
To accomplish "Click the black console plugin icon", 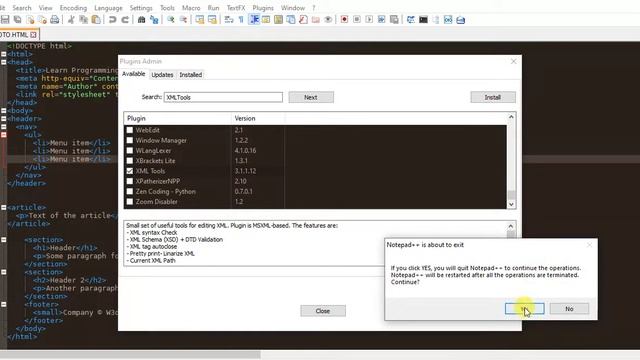I will point(423,20).
